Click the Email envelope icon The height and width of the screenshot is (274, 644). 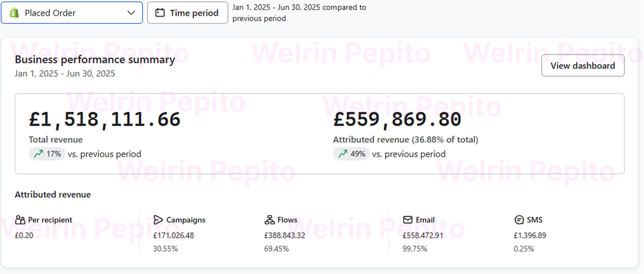pyautogui.click(x=408, y=220)
